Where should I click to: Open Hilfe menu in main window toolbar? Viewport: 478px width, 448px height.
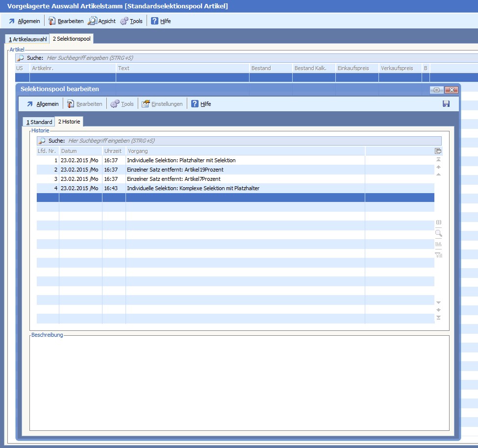pyautogui.click(x=160, y=21)
